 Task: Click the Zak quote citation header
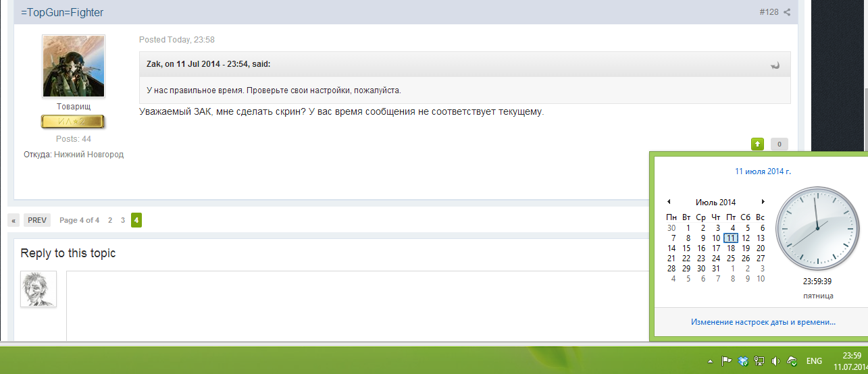(x=209, y=64)
